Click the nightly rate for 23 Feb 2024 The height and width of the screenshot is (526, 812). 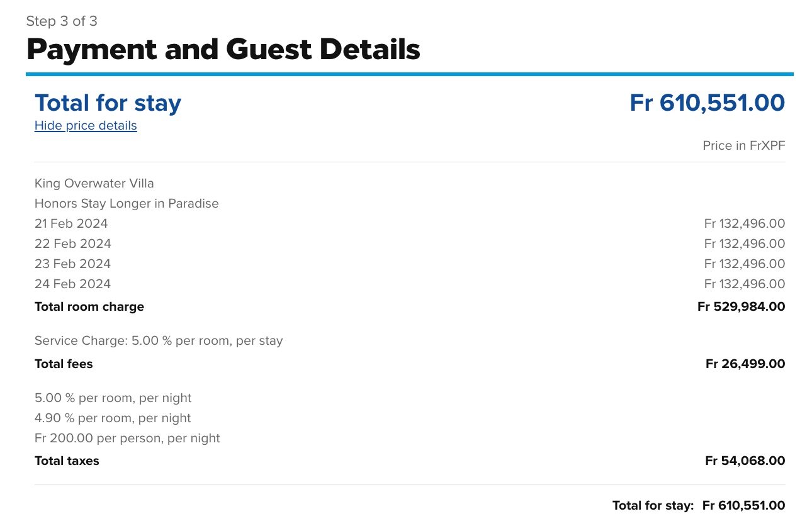(x=744, y=264)
